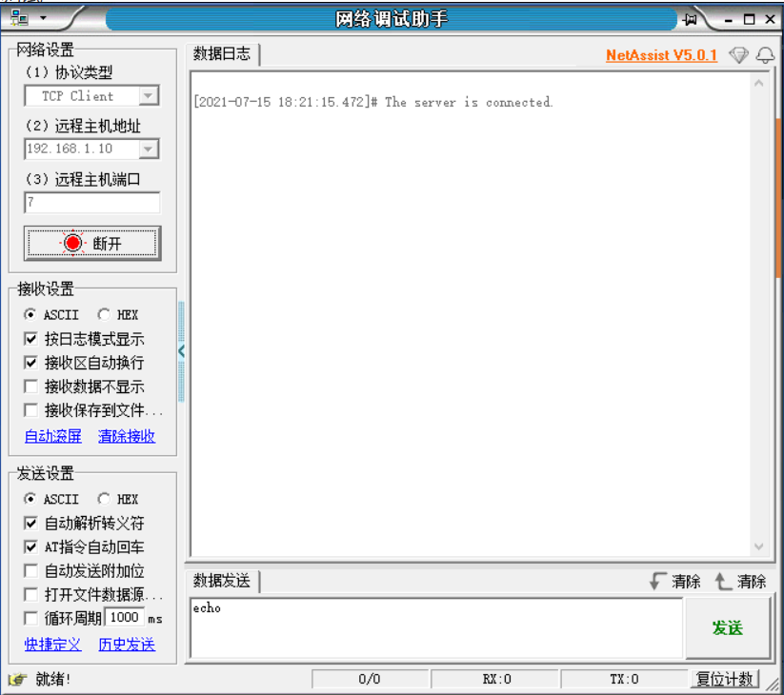Open the 协议类型 TCP Client dropdown
This screenshot has height=695, width=784.
[147, 95]
